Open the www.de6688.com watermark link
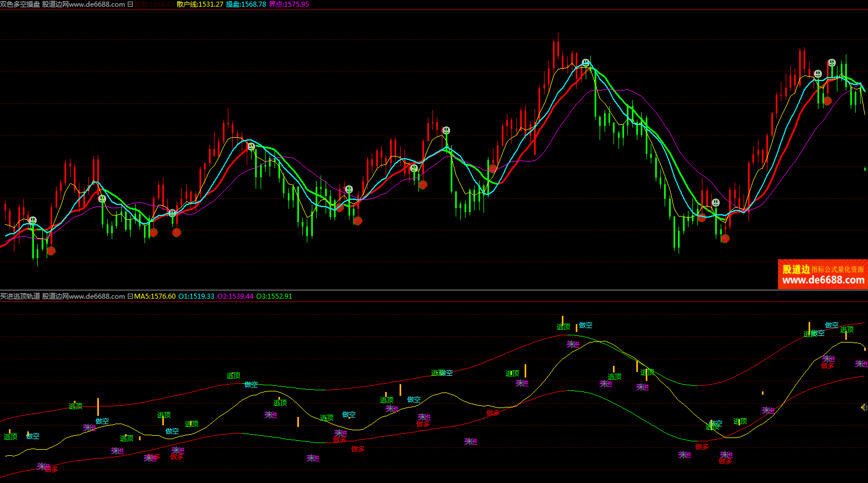 click(823, 281)
